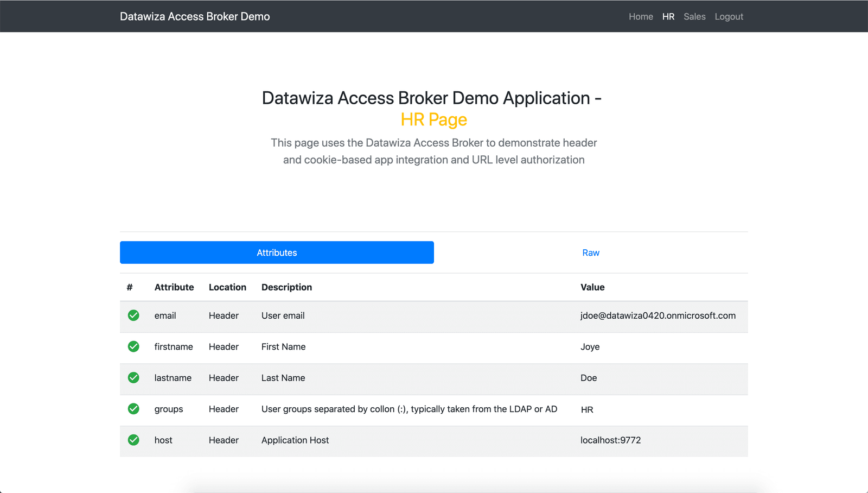Click the Doe value cell
The image size is (868, 493).
click(589, 378)
